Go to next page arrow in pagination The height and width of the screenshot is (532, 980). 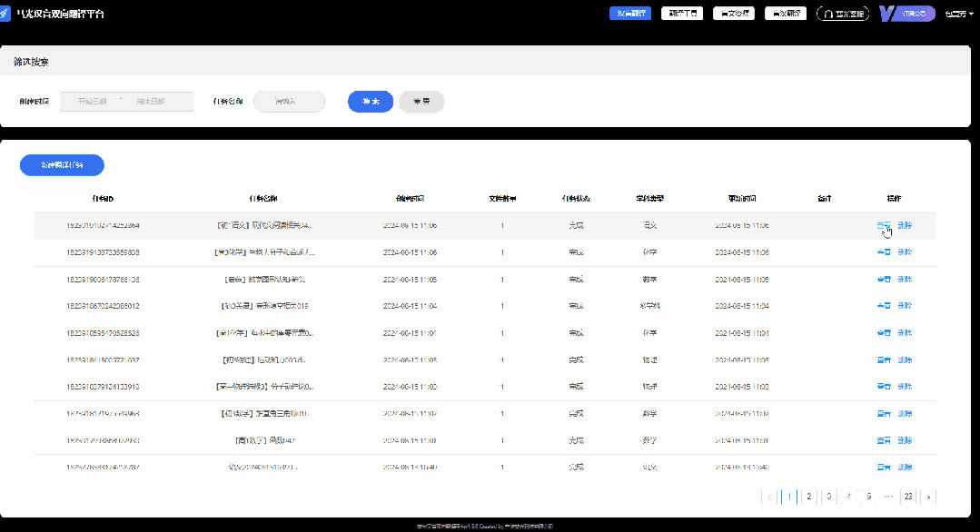(928, 497)
